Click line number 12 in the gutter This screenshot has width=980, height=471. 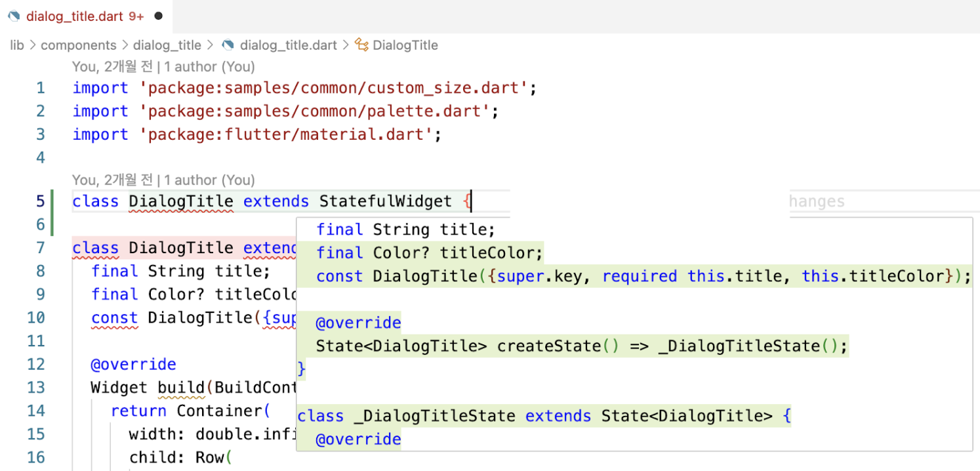click(37, 364)
